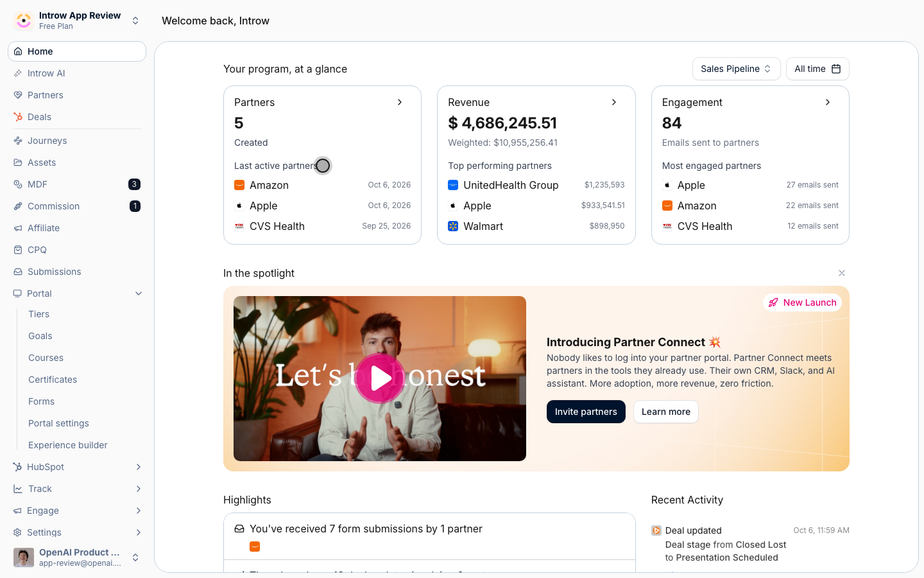Click the form submissions highlight row

click(x=429, y=536)
